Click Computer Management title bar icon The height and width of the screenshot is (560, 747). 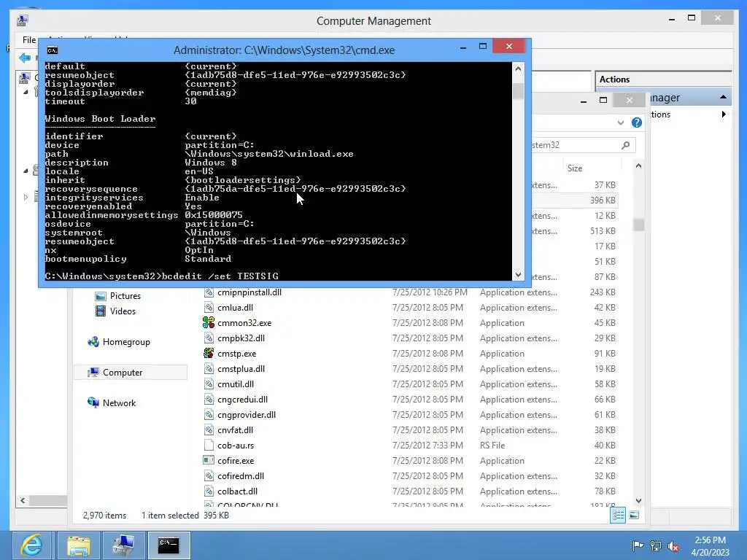tap(23, 20)
